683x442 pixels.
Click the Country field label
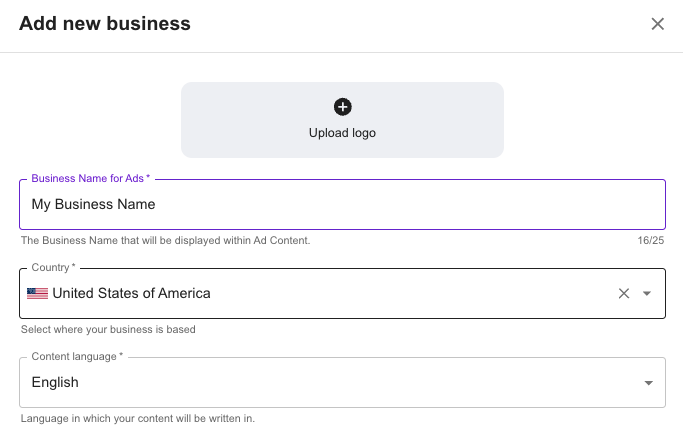[x=53, y=268]
